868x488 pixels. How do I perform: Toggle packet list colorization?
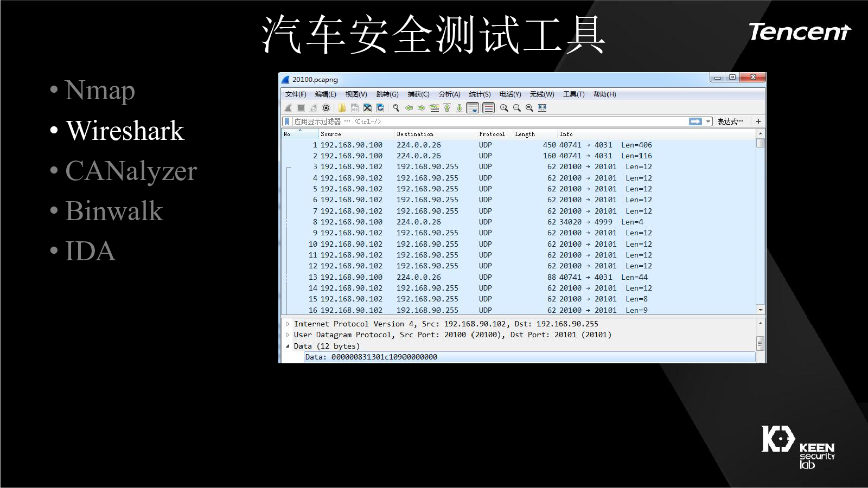coord(488,108)
